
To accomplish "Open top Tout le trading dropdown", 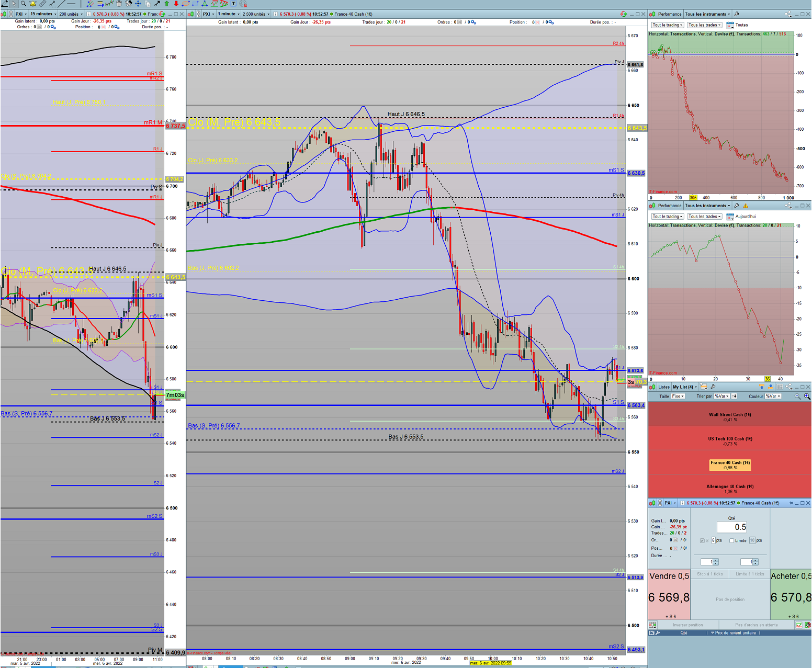I will pyautogui.click(x=668, y=25).
